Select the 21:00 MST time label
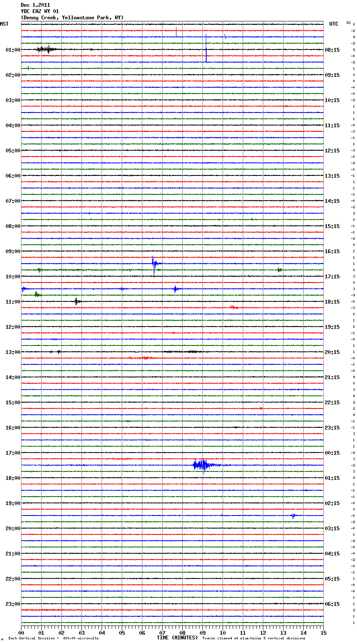 13,554
